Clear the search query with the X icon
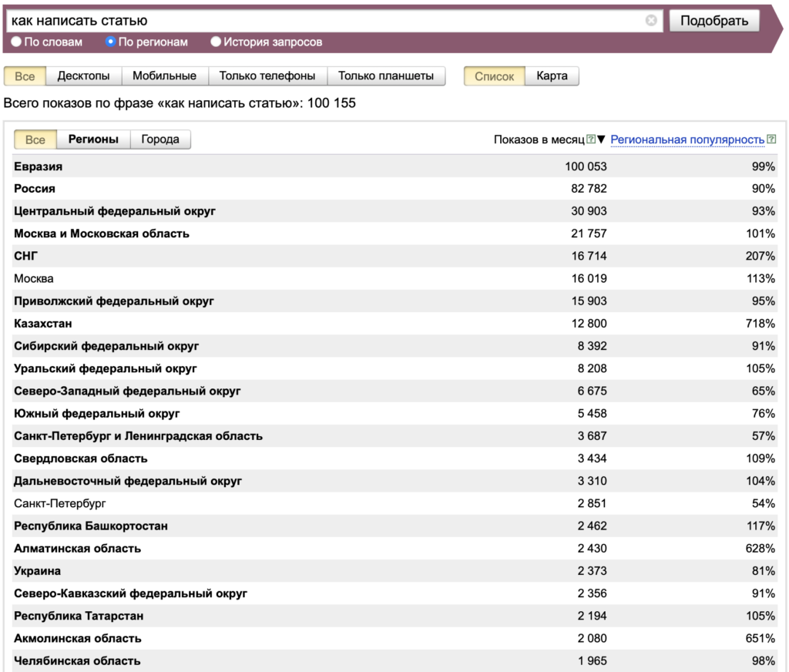The width and height of the screenshot is (789, 672). pyautogui.click(x=650, y=20)
